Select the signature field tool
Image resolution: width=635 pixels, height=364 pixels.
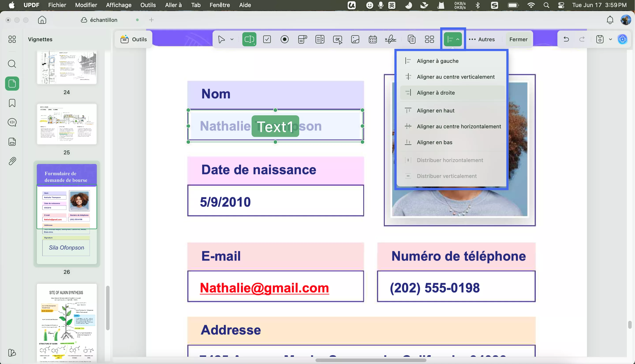point(390,39)
